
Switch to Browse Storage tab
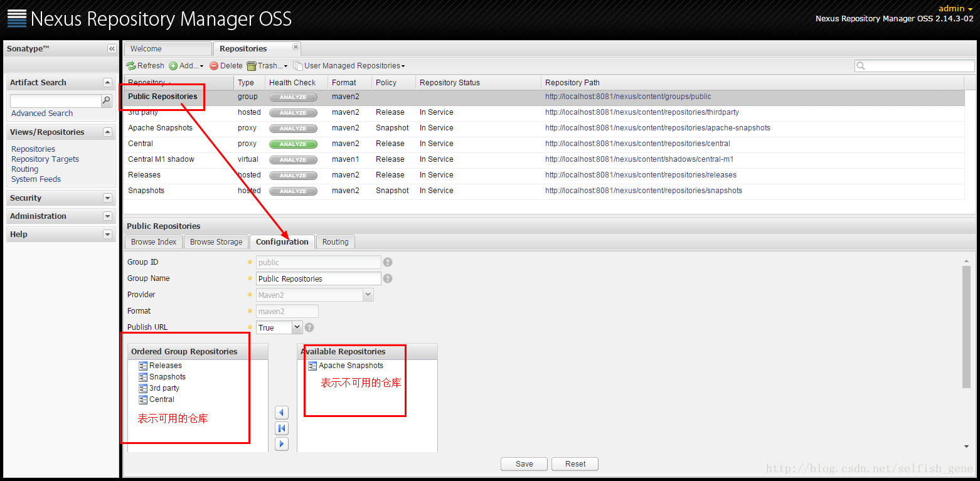coord(216,242)
